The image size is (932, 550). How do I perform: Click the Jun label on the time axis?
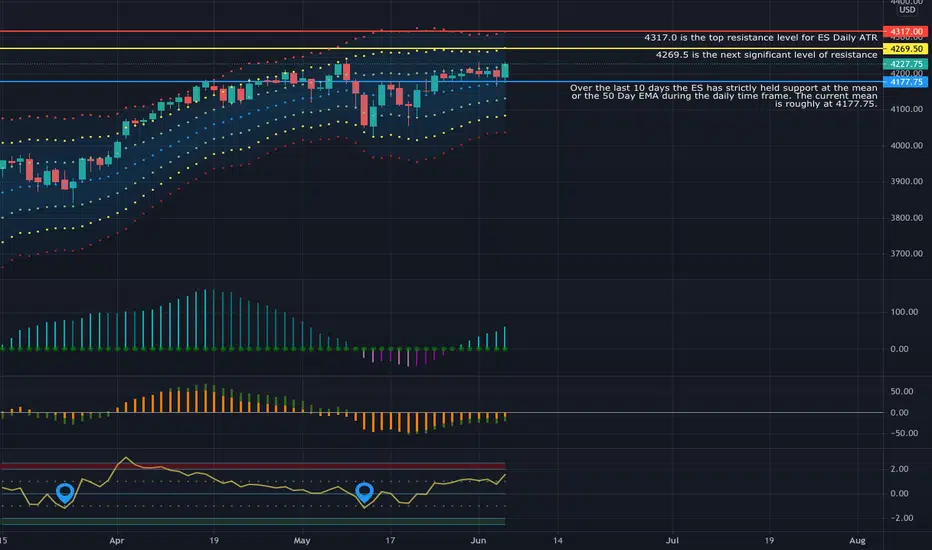tap(478, 540)
